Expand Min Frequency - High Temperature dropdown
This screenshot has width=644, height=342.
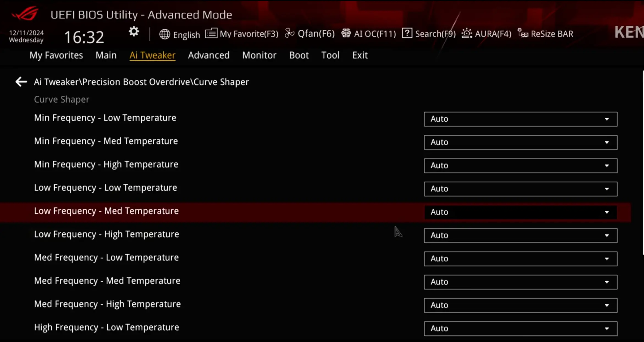(x=521, y=166)
